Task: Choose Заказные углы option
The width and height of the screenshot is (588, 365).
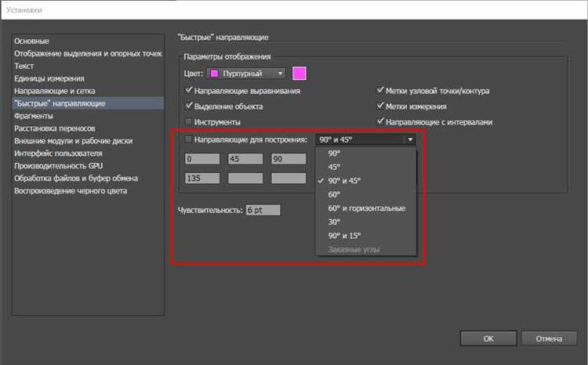Action: (x=366, y=249)
